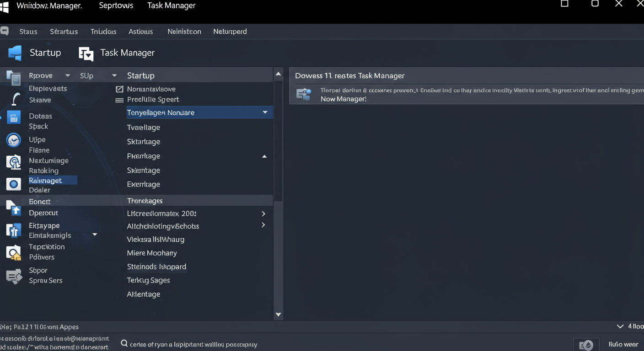Click the circle icon beside Raimaget
The width and height of the screenshot is (644, 351).
point(13,184)
